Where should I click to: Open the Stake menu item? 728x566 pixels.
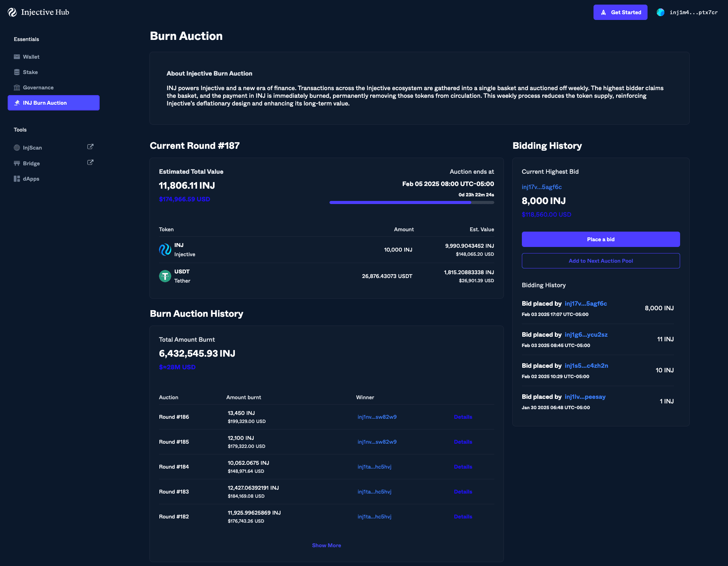(54, 72)
